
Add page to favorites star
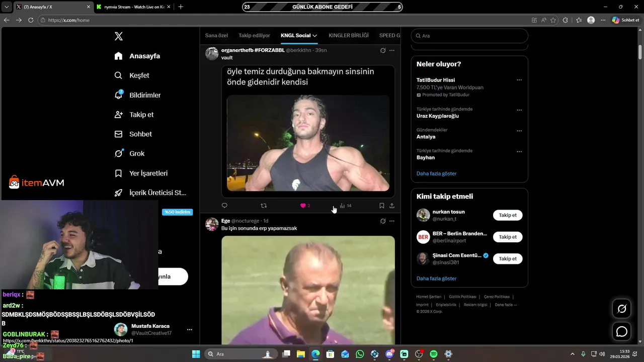pos(553,20)
